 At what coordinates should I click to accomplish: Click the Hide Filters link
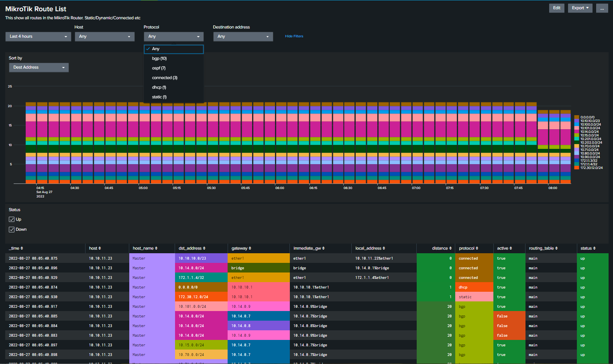(294, 36)
